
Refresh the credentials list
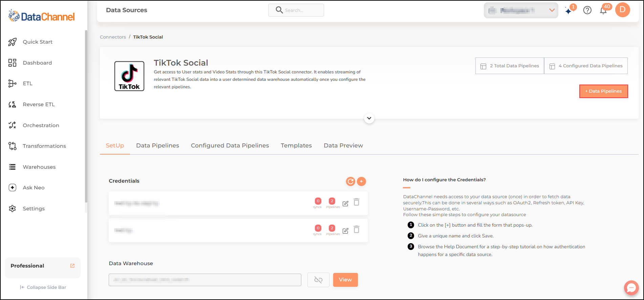click(x=350, y=182)
